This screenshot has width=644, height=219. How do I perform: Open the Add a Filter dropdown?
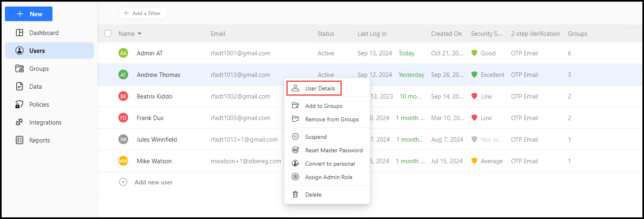(143, 13)
